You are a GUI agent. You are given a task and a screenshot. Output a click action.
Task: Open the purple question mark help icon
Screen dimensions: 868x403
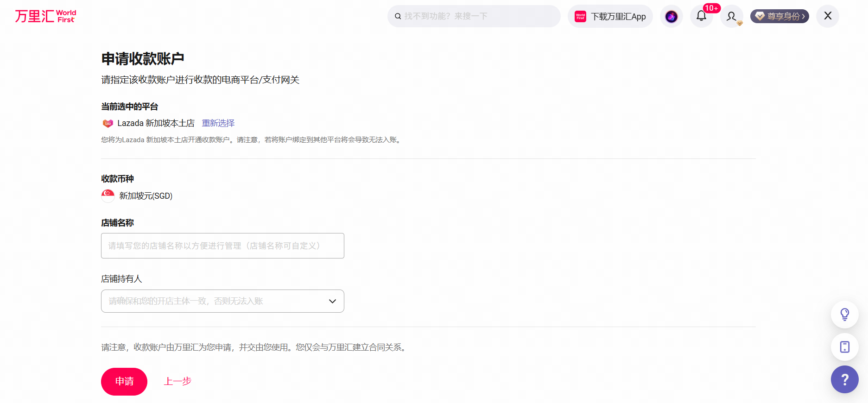(845, 379)
